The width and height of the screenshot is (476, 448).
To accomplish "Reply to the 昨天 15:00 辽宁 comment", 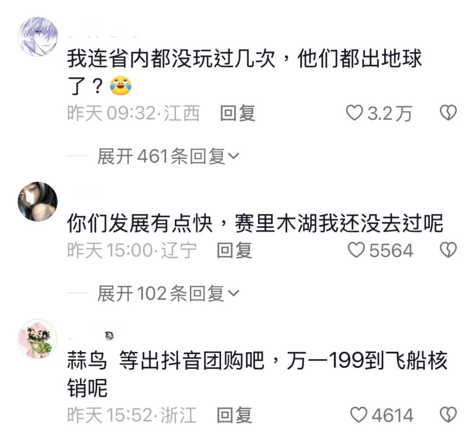I will point(234,250).
